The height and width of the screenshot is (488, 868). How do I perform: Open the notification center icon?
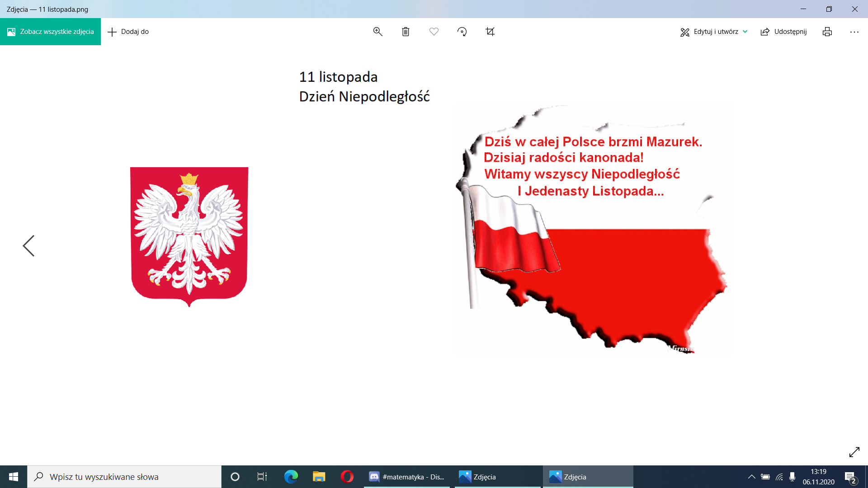click(849, 477)
